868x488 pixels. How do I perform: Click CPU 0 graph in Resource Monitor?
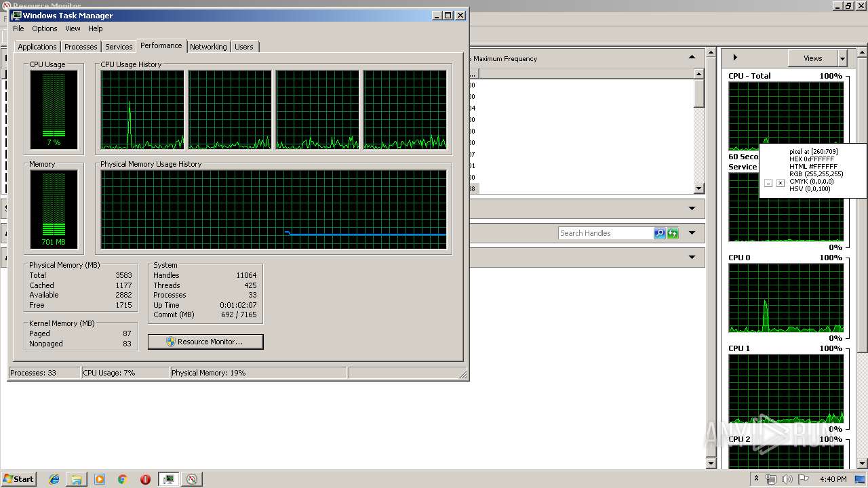click(x=786, y=298)
